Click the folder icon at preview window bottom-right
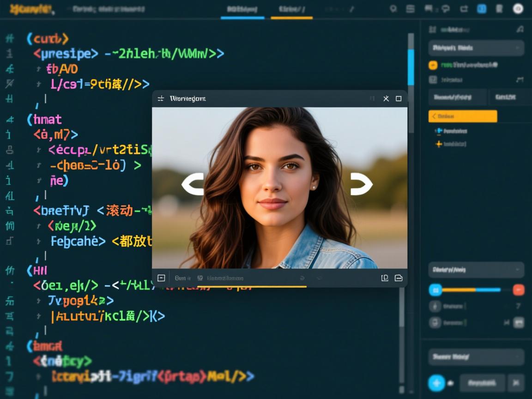The height and width of the screenshot is (399, 532). (399, 278)
